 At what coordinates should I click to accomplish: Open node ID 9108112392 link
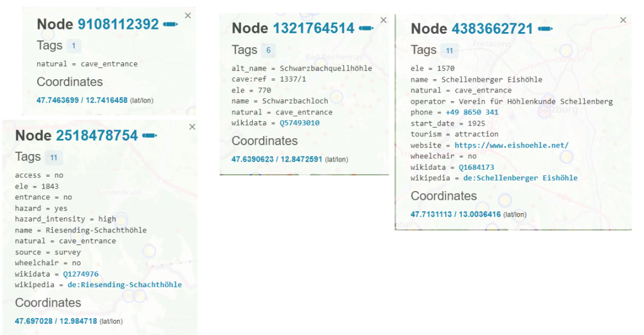pyautogui.click(x=118, y=25)
